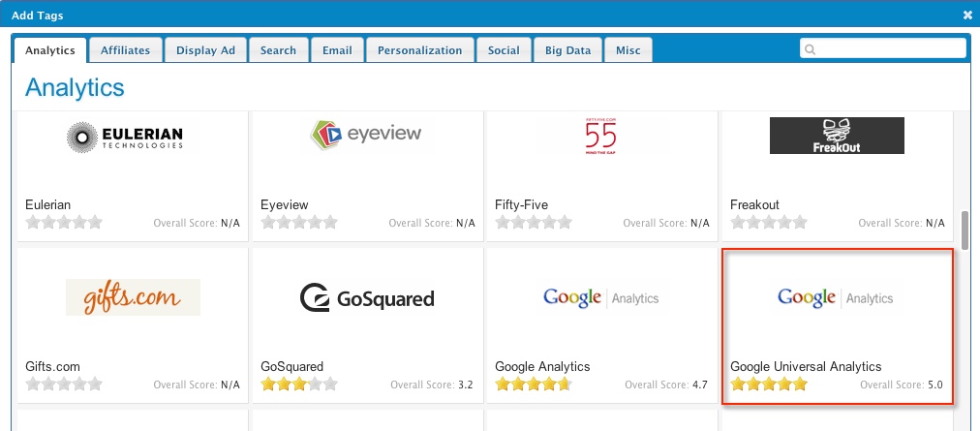Click the Eulerian star rating
The height and width of the screenshot is (431, 980).
64,222
